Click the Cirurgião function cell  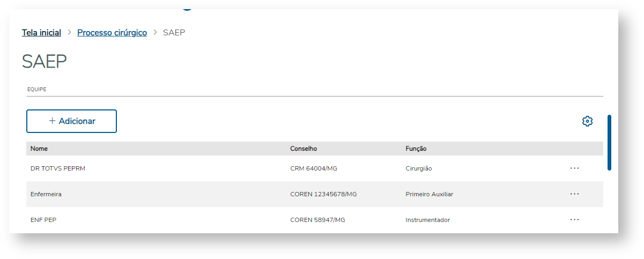point(419,168)
